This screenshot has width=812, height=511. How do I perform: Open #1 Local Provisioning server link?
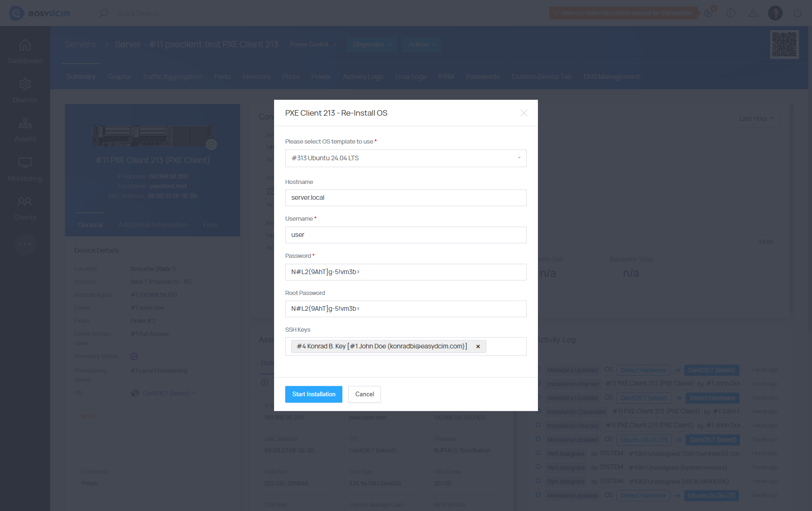tap(159, 371)
